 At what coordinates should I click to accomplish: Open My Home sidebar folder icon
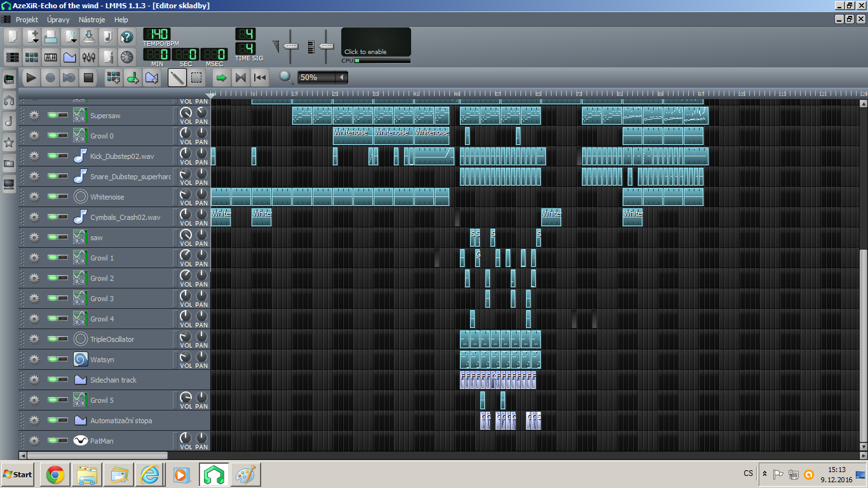tap(9, 163)
